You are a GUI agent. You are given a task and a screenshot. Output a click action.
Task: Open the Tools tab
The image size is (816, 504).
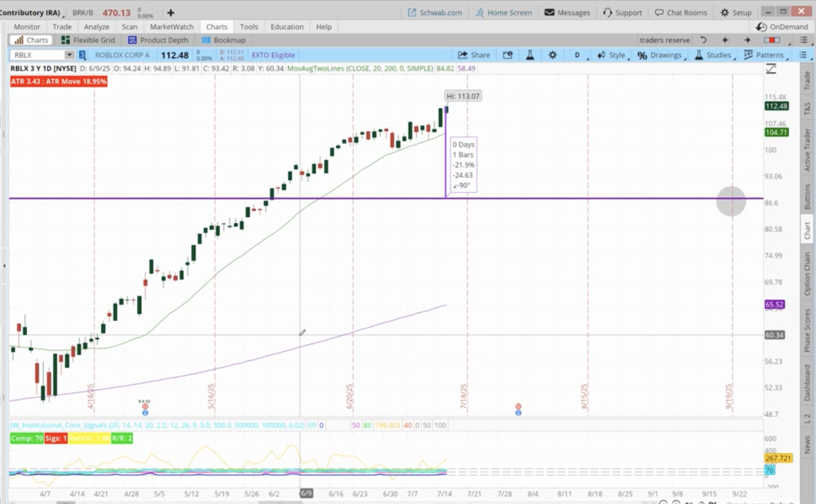249,27
